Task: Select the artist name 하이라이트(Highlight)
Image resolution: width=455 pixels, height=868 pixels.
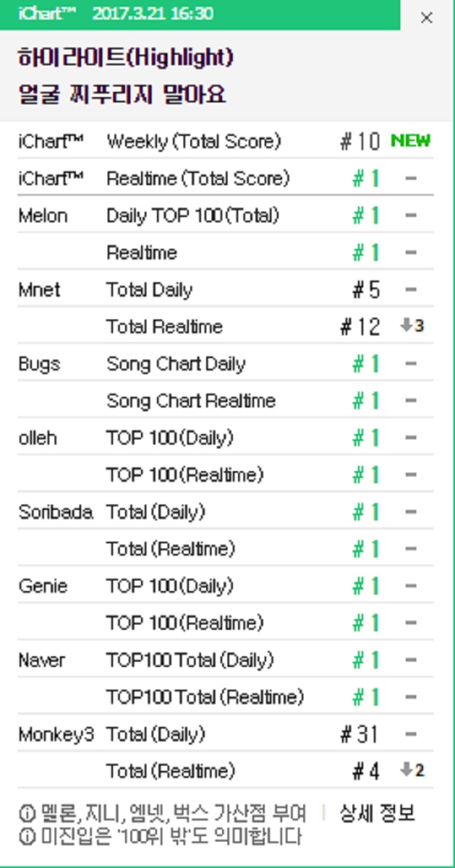Action: [125, 58]
